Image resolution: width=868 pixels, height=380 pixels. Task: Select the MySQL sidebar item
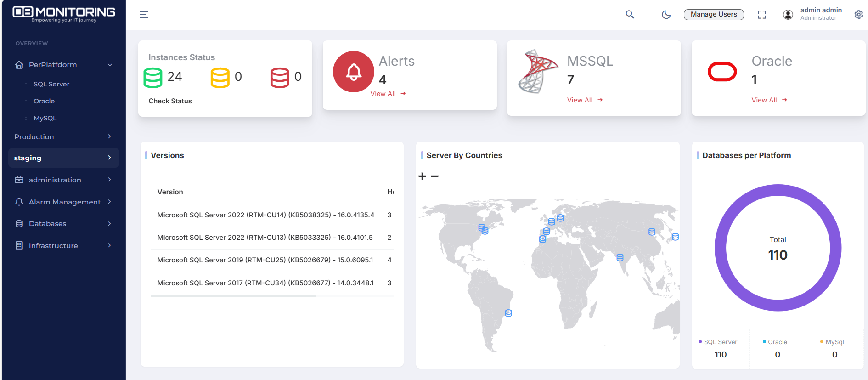45,118
